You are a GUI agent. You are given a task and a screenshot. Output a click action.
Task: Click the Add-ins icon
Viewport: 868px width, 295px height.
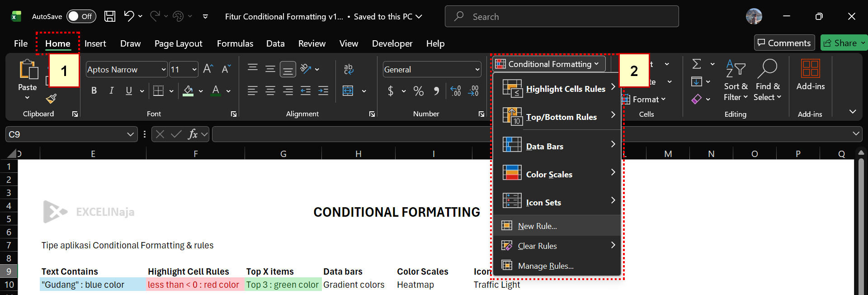(x=810, y=75)
